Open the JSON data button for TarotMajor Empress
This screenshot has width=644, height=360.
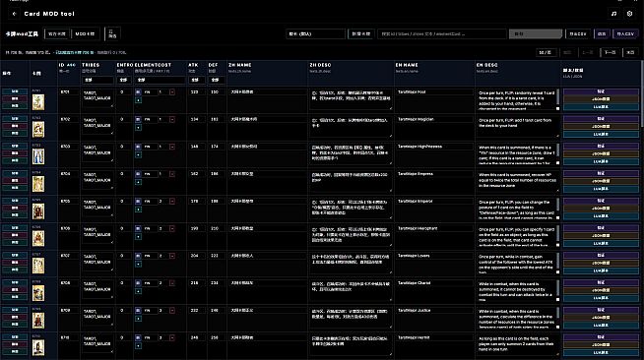601,181
